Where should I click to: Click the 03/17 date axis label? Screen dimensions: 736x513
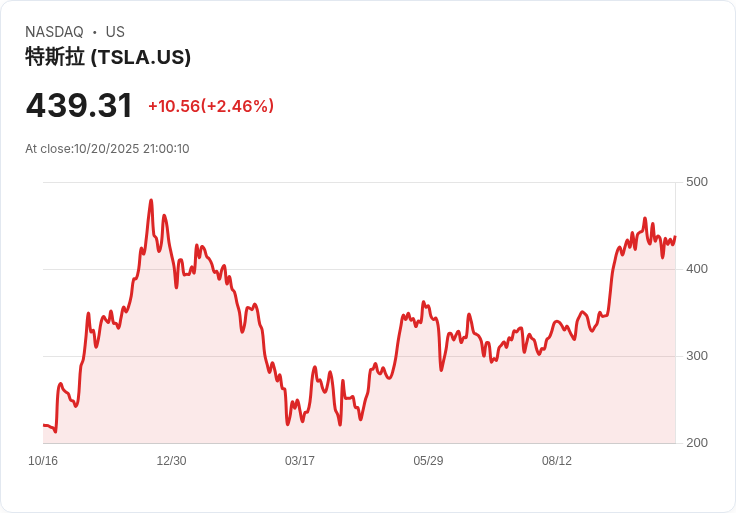point(299,461)
